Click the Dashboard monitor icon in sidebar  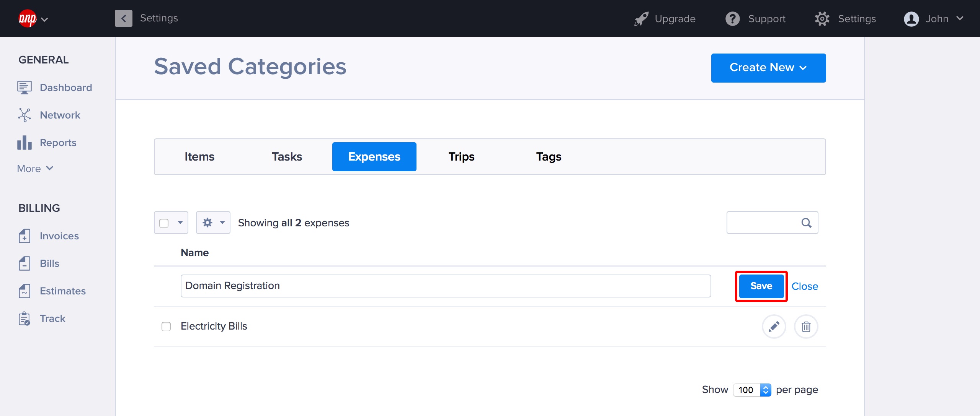point(24,88)
